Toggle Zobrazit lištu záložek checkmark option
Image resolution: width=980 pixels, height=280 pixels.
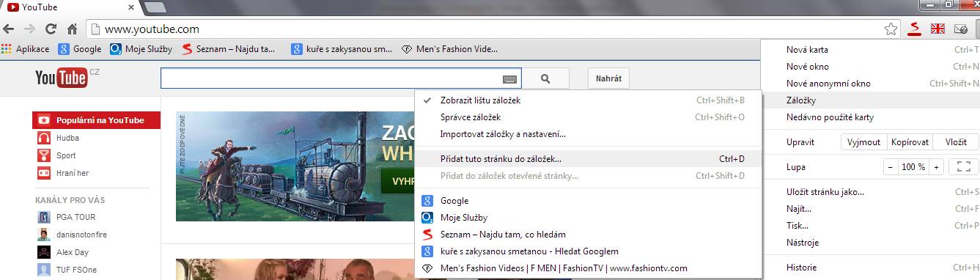pos(588,100)
